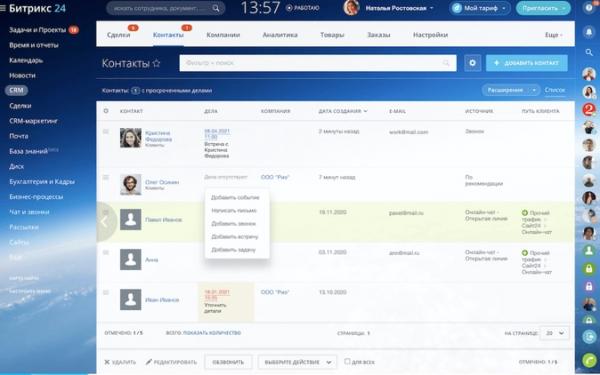The height and width of the screenshot is (375, 600).
Task: Click the Обзвонить button
Action: point(228,362)
